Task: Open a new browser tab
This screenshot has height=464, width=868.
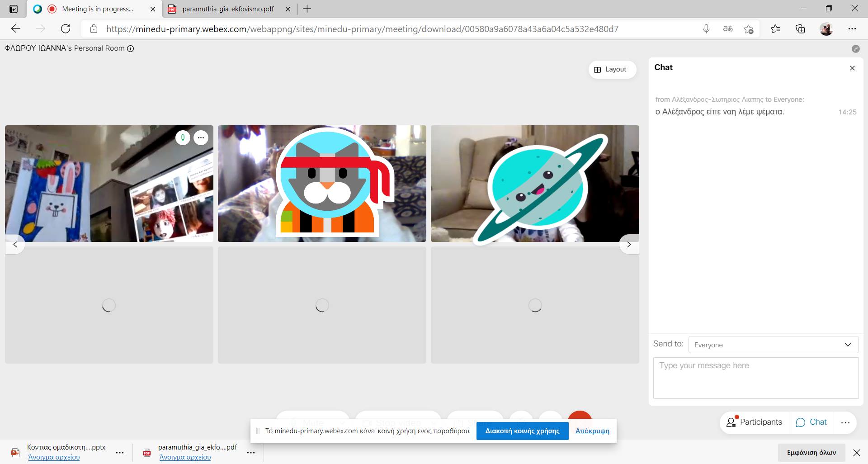Action: click(x=307, y=9)
